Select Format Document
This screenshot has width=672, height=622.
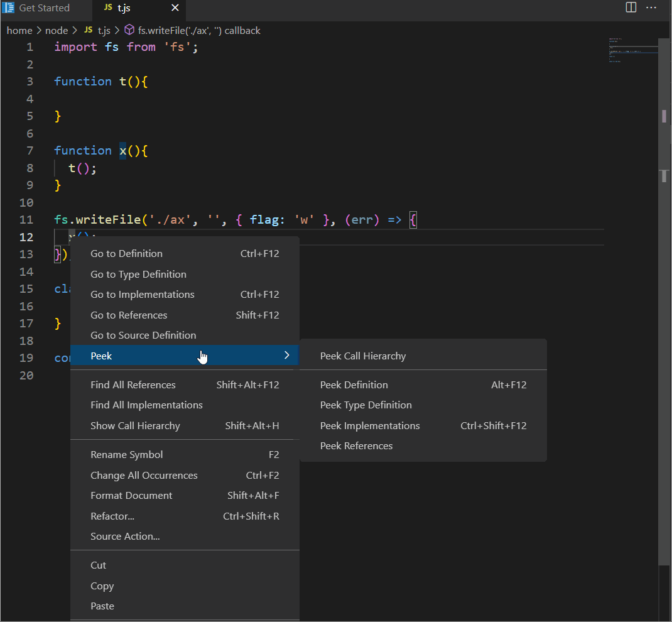[x=131, y=495]
